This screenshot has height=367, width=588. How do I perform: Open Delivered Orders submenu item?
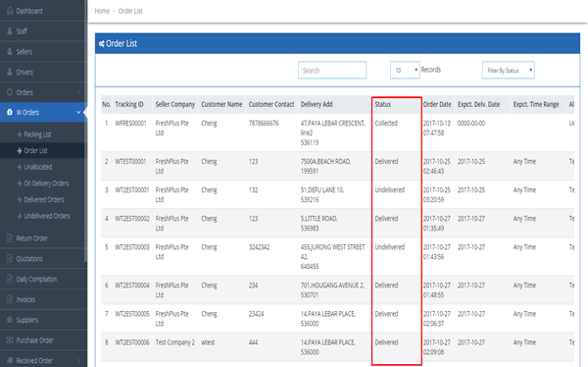(43, 200)
